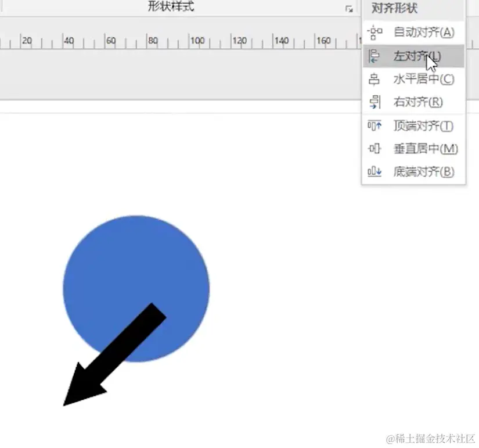Click the 左对齐 (align left) icon

(x=374, y=56)
